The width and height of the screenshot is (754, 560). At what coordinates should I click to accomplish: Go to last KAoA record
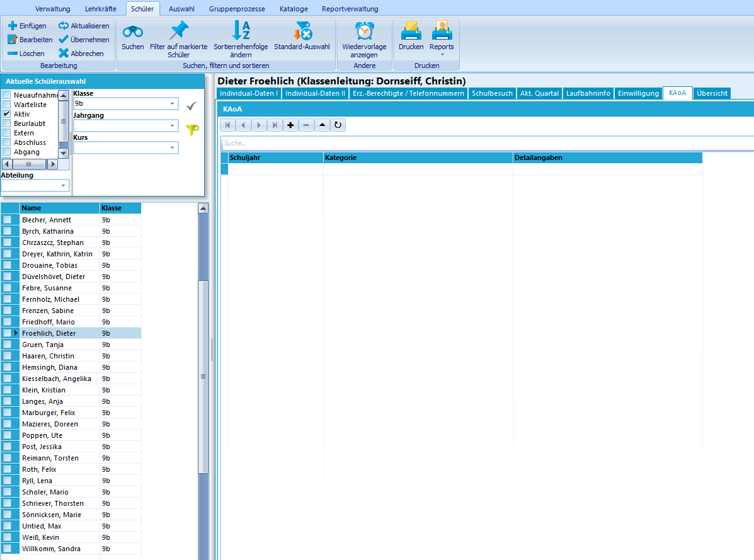click(275, 125)
